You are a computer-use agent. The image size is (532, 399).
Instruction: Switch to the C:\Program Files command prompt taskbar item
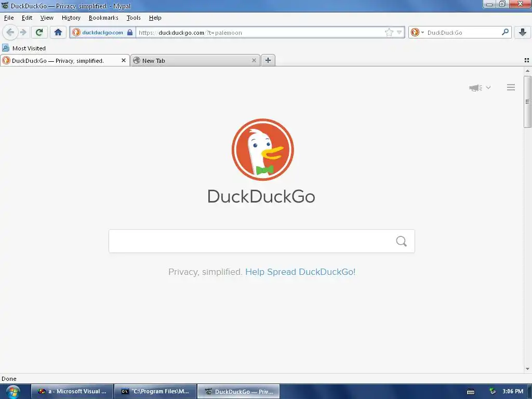click(155, 391)
